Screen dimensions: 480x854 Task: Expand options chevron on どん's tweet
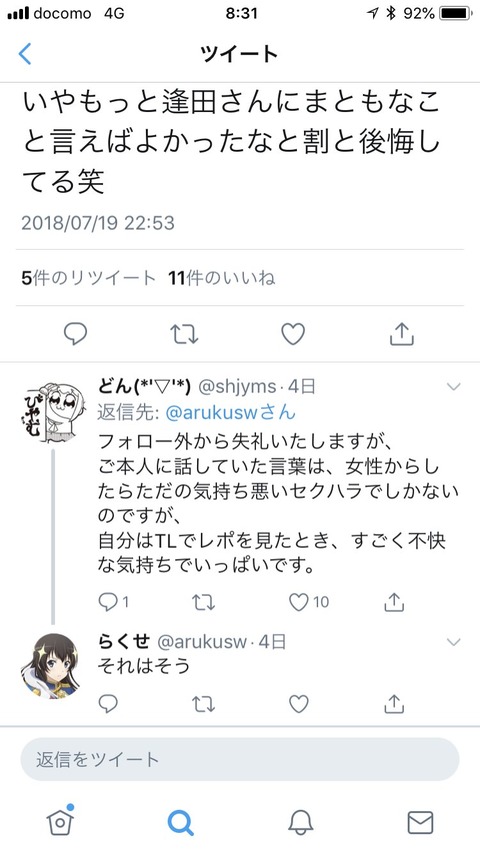click(453, 387)
